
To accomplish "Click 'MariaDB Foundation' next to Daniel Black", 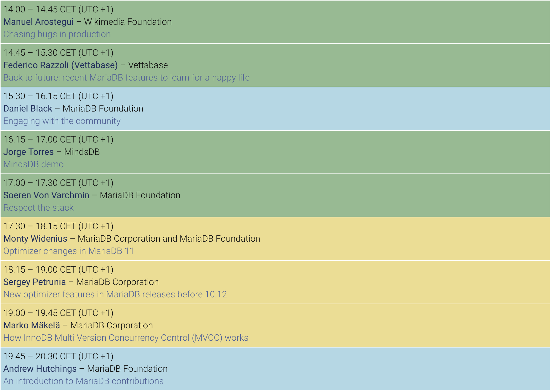I will [103, 109].
